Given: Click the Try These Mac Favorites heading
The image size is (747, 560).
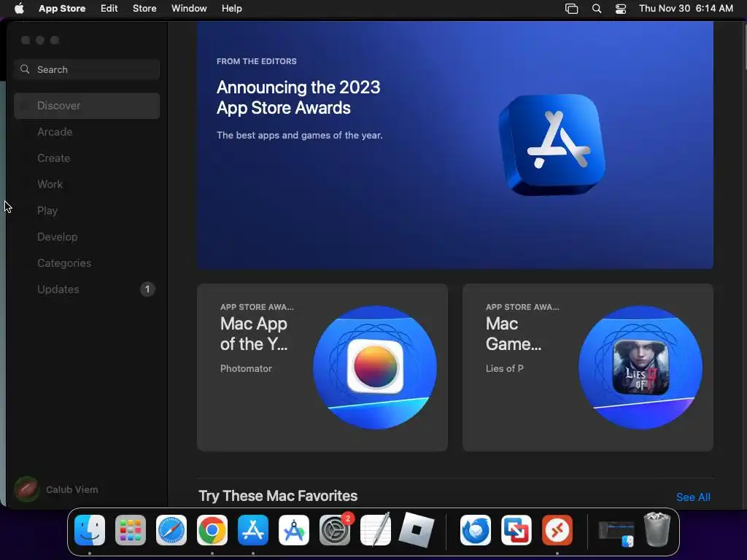Looking at the screenshot, I should point(278,496).
